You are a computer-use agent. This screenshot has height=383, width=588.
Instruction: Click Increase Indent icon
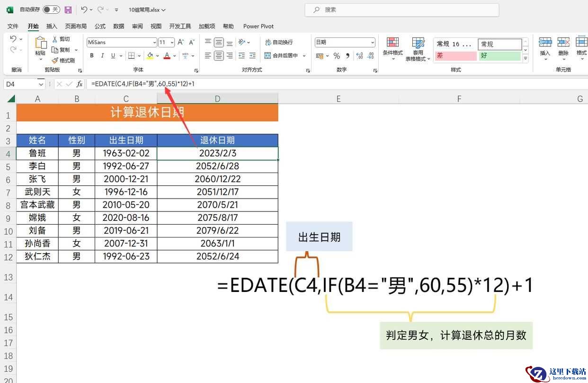(253, 56)
